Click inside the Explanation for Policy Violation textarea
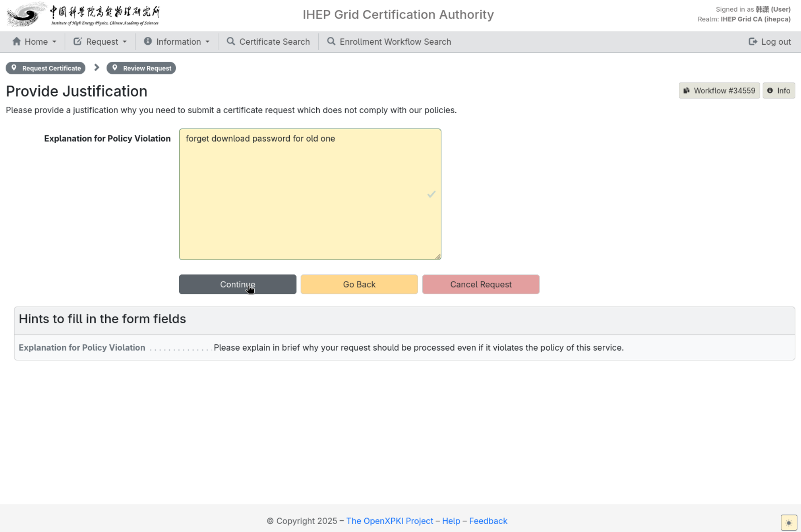This screenshot has width=801, height=532. 310,194
